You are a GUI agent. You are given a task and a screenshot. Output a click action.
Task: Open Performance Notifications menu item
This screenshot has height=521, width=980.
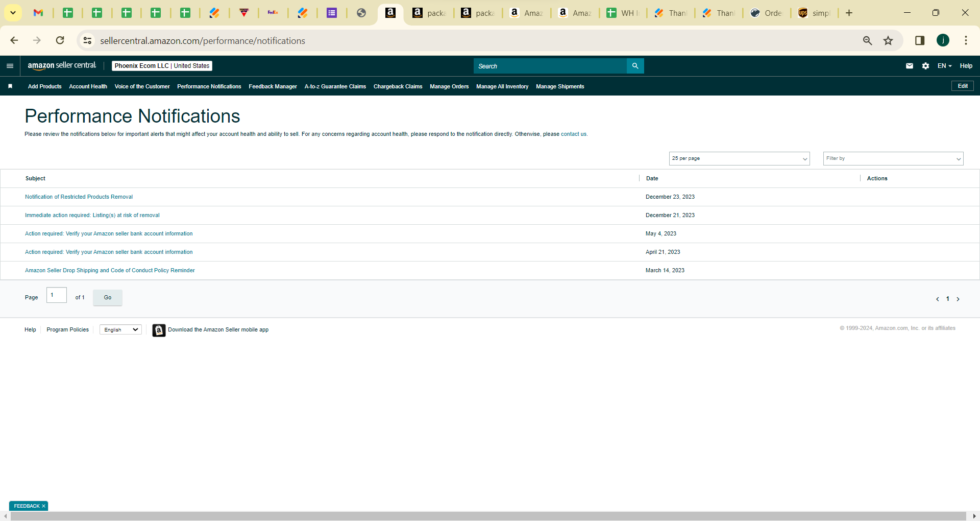(209, 86)
